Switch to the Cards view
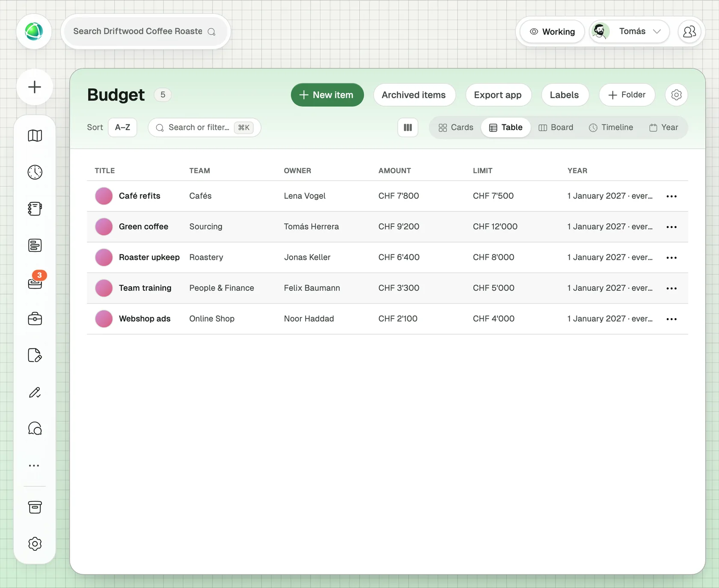Image resolution: width=719 pixels, height=588 pixels. pos(456,127)
